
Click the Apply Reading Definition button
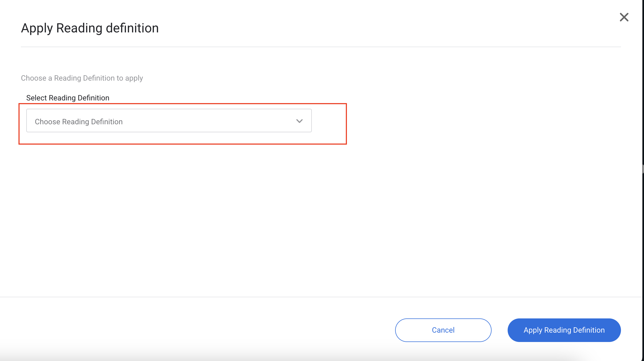(x=564, y=330)
